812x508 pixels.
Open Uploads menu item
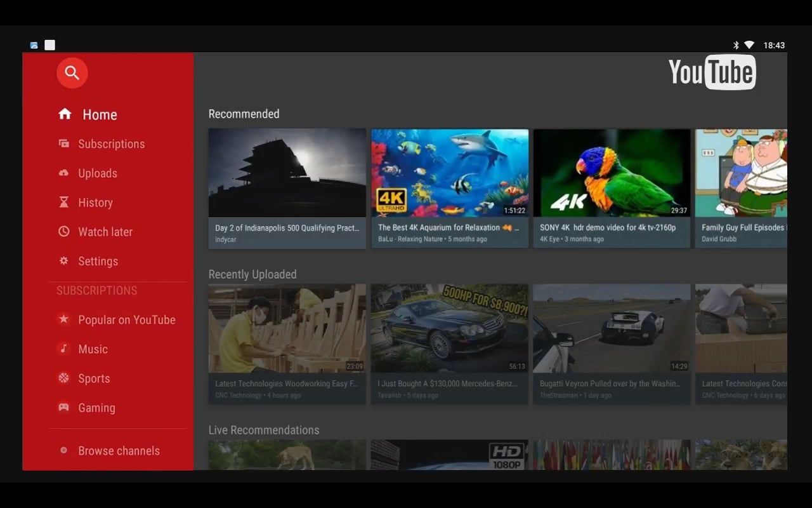98,173
